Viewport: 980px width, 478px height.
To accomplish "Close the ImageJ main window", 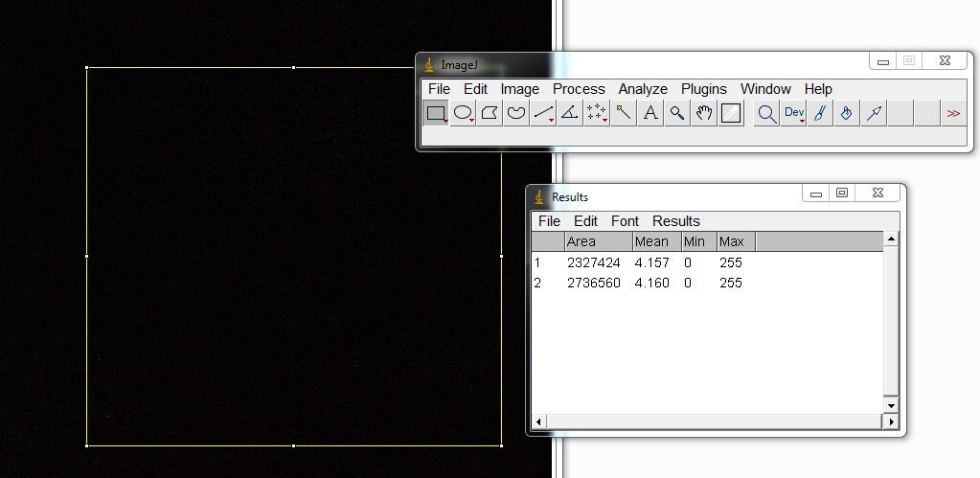I will pyautogui.click(x=945, y=61).
